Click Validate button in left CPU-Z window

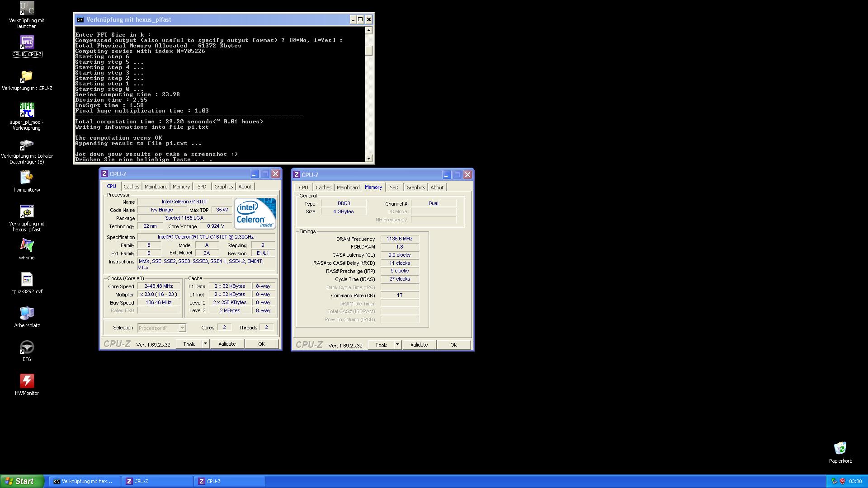click(x=227, y=344)
